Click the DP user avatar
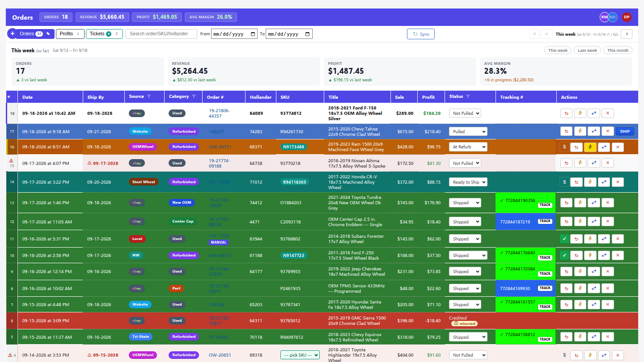 coord(627,17)
